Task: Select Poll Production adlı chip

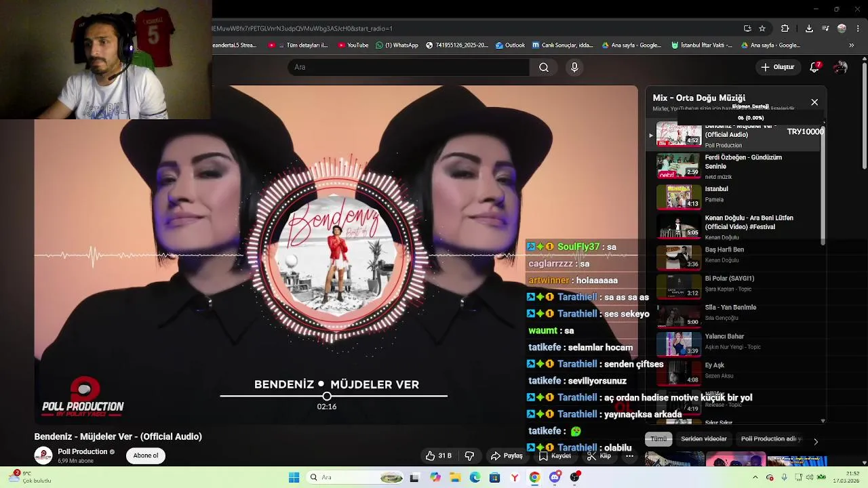Action: [770, 439]
